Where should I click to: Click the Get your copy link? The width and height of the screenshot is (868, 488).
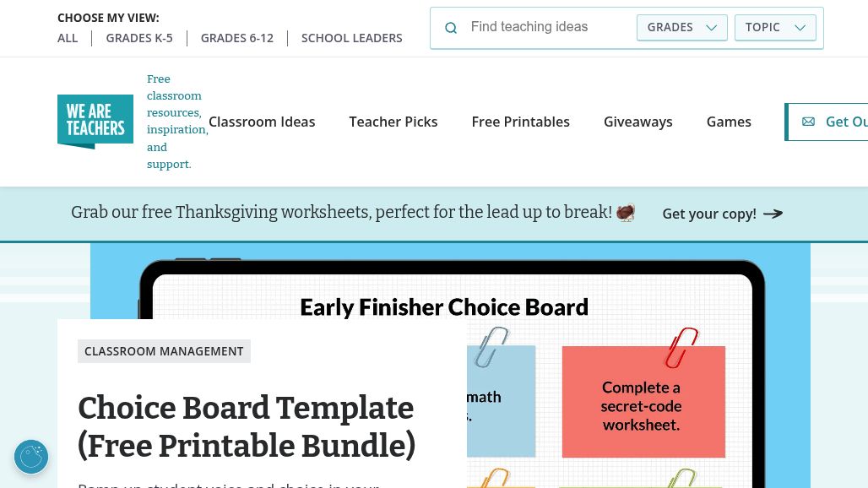(709, 214)
